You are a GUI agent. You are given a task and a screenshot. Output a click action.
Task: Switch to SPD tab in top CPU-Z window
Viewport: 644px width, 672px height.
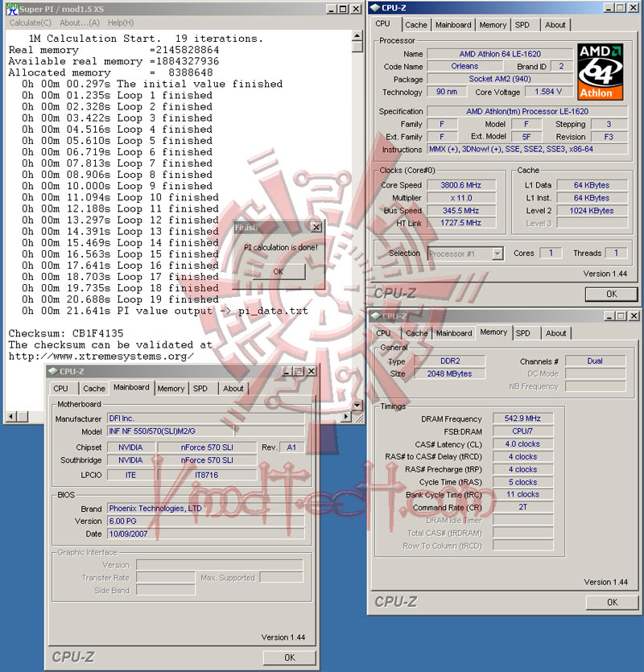coord(522,25)
